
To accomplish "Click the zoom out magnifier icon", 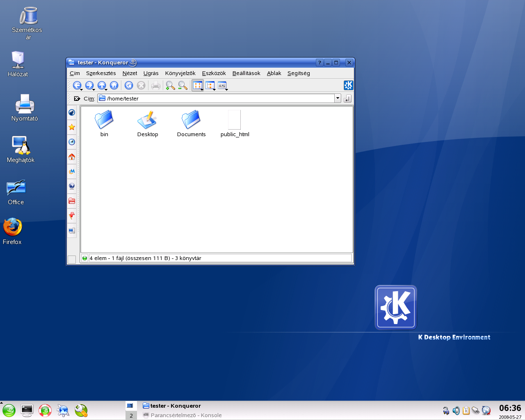I will click(183, 85).
